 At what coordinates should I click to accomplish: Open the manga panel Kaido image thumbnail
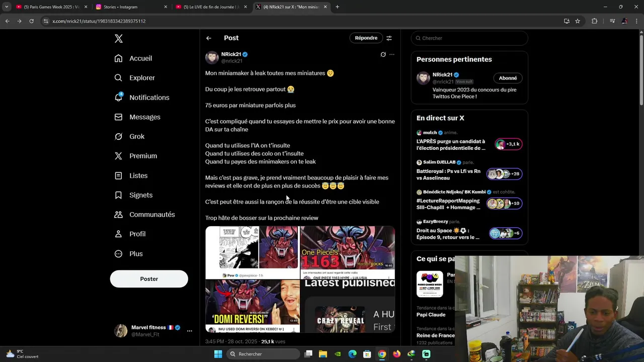tap(252, 252)
